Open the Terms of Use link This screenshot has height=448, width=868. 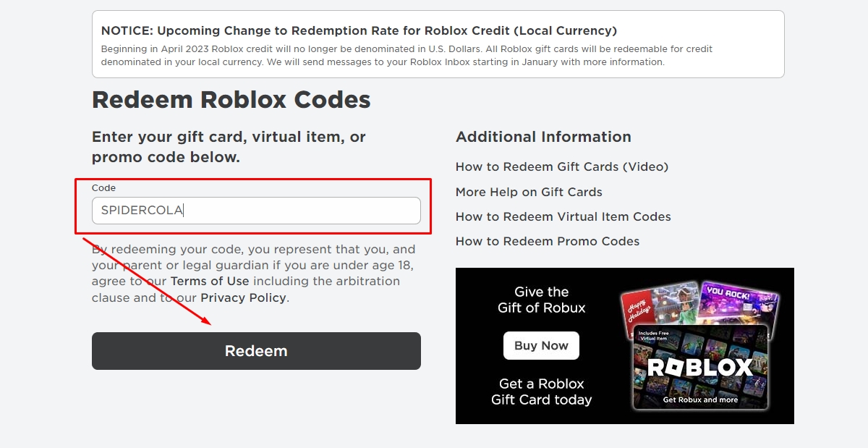click(x=210, y=281)
